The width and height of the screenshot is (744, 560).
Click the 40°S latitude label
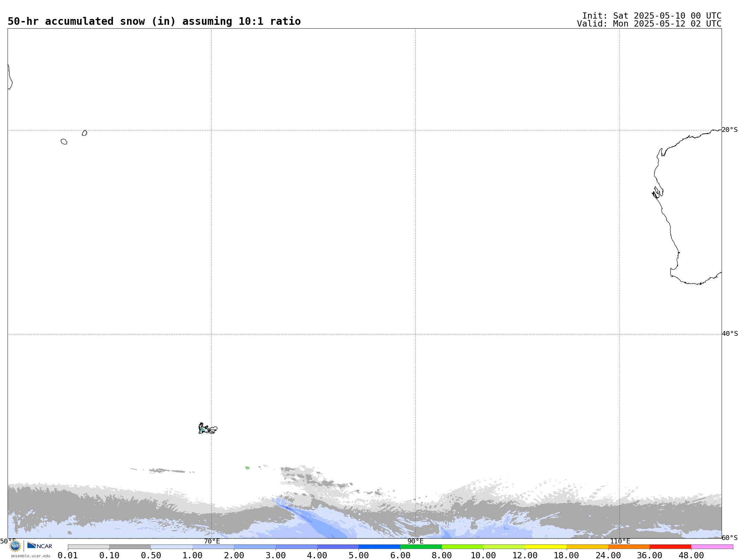[x=730, y=334]
